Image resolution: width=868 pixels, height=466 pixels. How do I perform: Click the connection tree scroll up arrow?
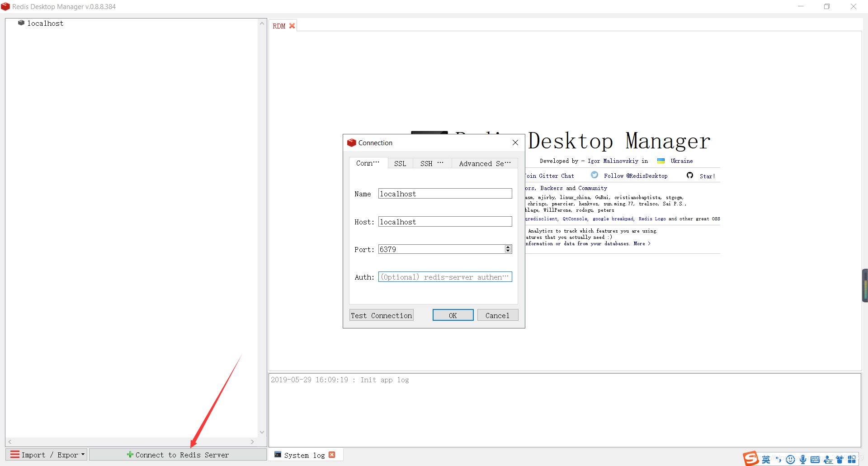click(x=262, y=23)
